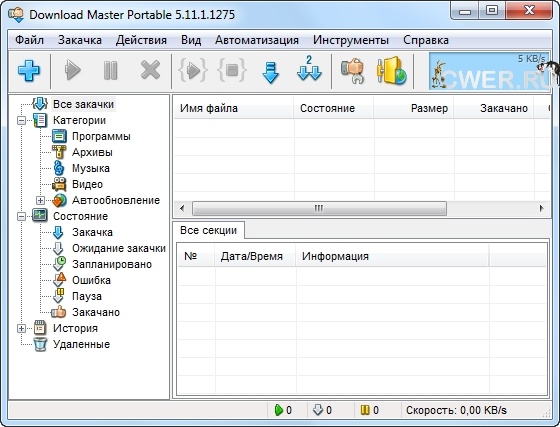
Task: Open settings via hand with wrench icon
Action: 352,71
